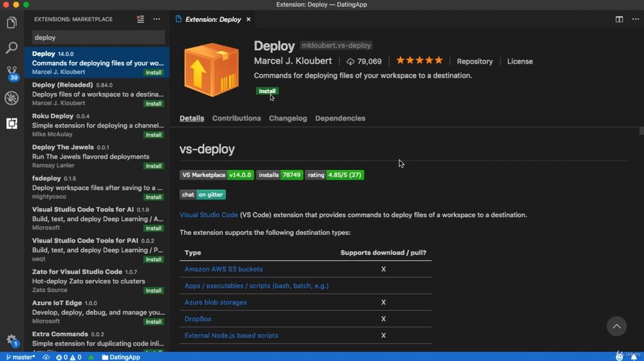Click the installs 78749 badge
Image resolution: width=644 pixels, height=361 pixels.
279,175
